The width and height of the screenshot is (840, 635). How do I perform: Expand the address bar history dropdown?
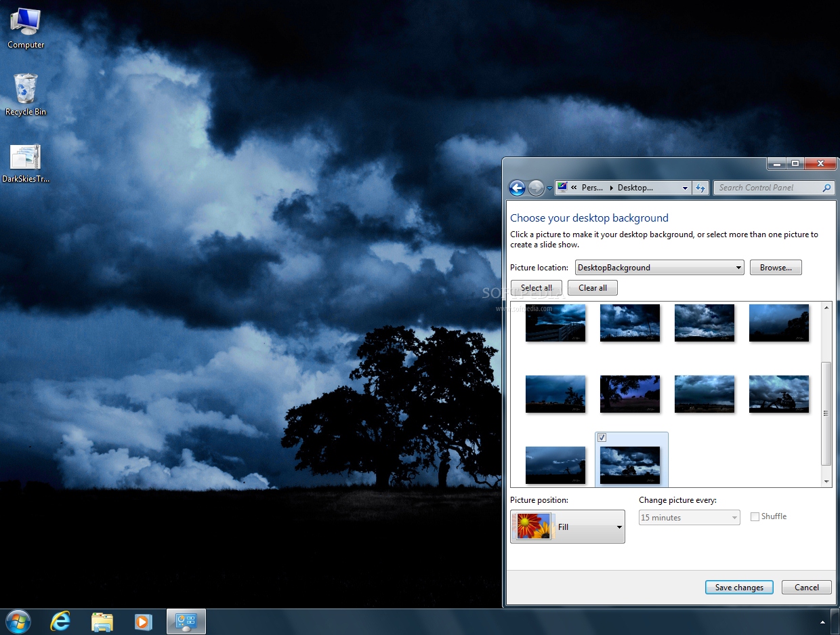click(685, 188)
